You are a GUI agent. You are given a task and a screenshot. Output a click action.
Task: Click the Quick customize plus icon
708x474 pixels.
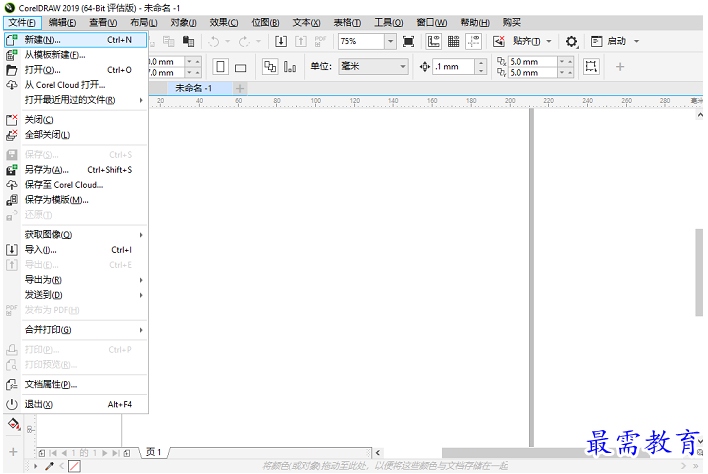(x=620, y=67)
